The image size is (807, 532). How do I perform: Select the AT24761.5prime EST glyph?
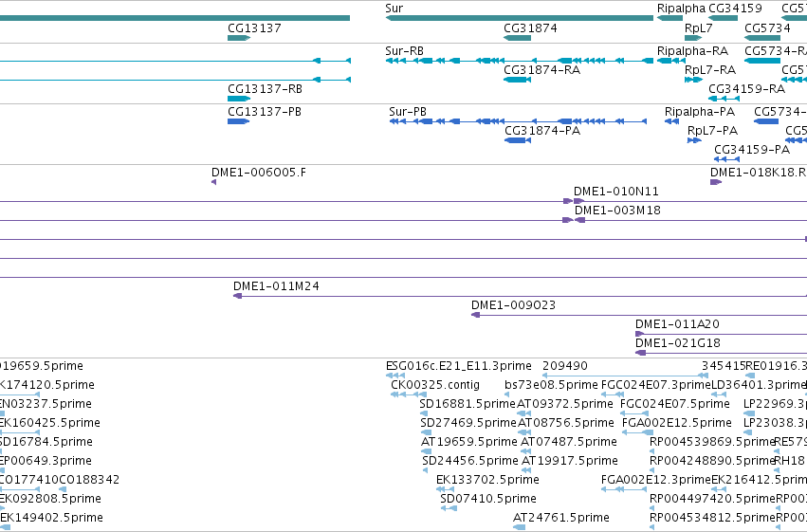520,527
